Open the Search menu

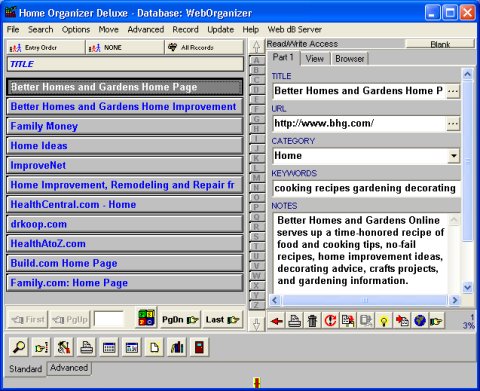[41, 29]
